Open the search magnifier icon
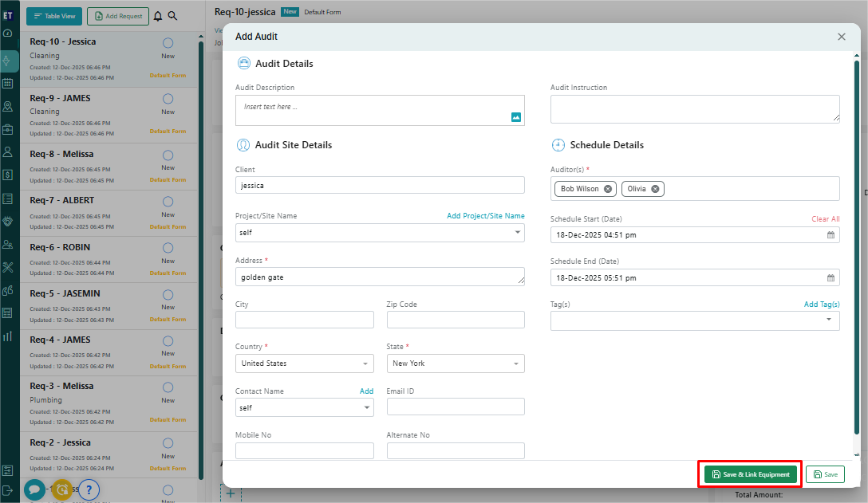 point(173,16)
